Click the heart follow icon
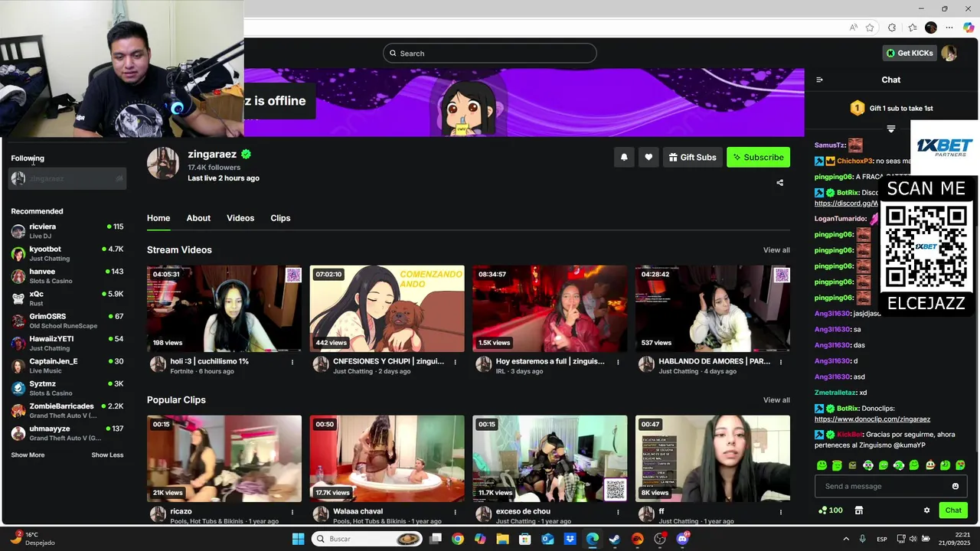 click(x=648, y=157)
